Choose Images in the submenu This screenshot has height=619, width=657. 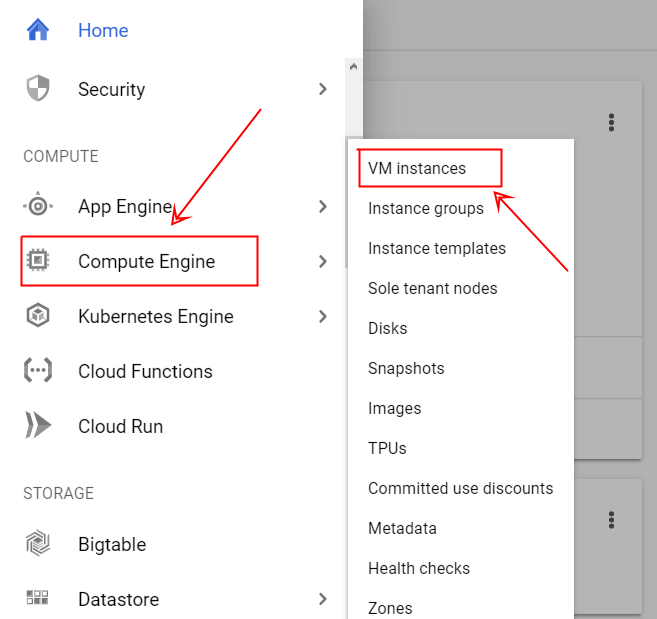point(395,408)
